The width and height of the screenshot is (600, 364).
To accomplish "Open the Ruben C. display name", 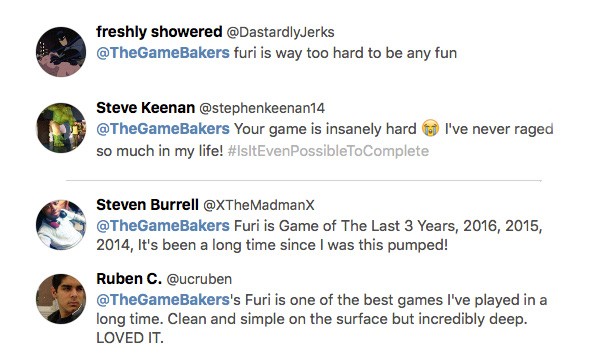I will 129,279.
